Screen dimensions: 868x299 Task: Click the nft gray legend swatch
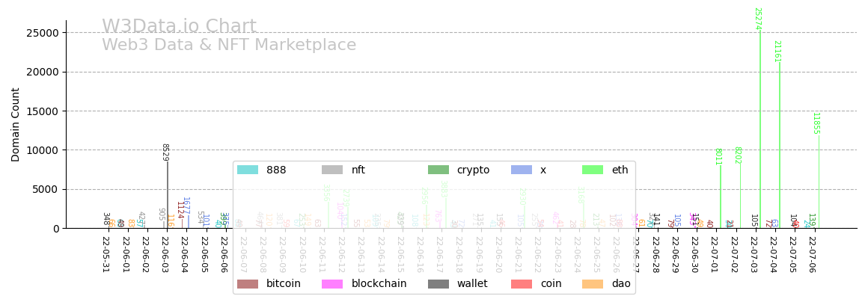(332, 170)
